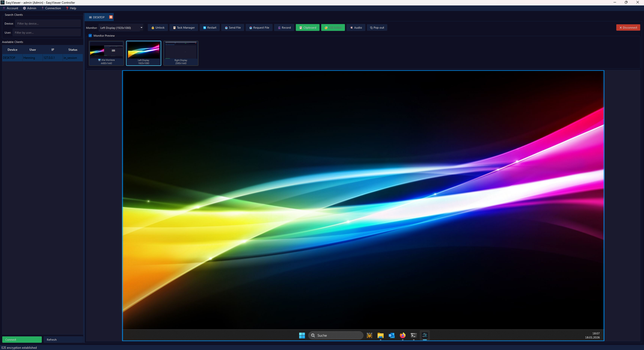This screenshot has width=644, height=350.
Task: Select the Record session tool
Action: point(284,28)
